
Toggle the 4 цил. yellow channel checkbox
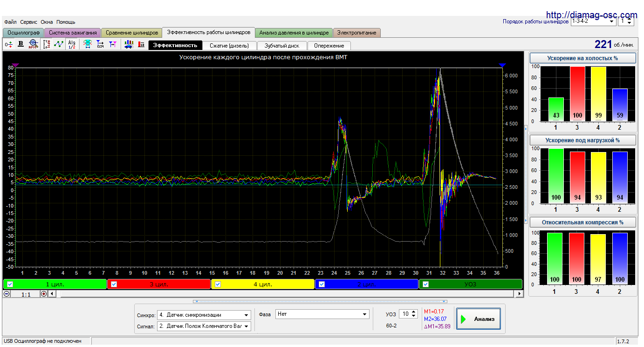(218, 284)
